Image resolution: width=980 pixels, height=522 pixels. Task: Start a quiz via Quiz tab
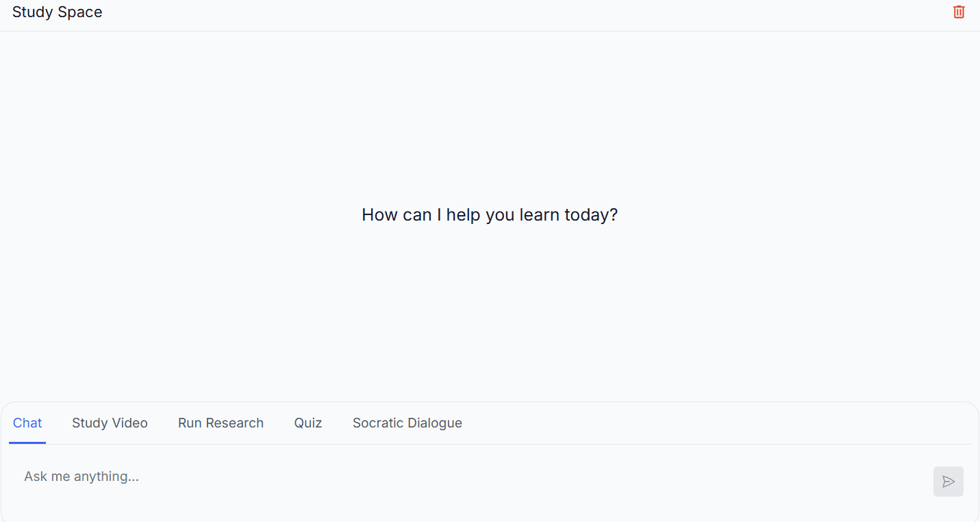308,423
